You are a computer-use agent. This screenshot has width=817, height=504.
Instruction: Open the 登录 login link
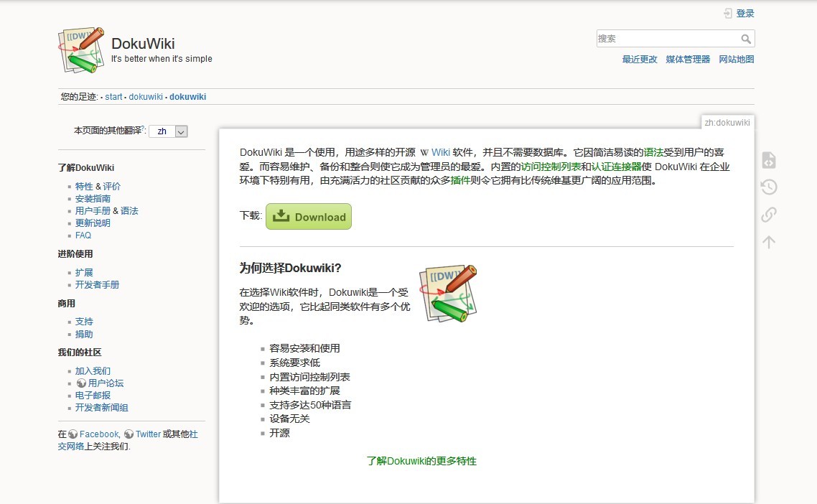pos(745,14)
